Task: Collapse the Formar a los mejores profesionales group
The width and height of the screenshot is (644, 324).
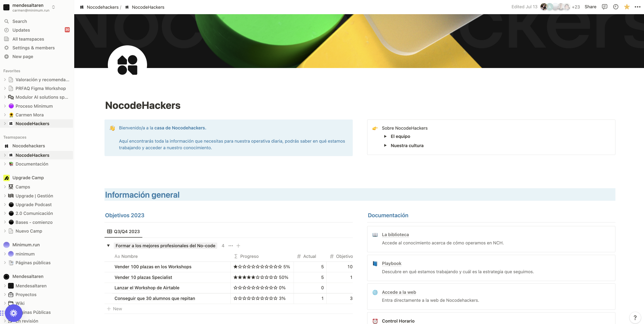Action: tap(108, 246)
